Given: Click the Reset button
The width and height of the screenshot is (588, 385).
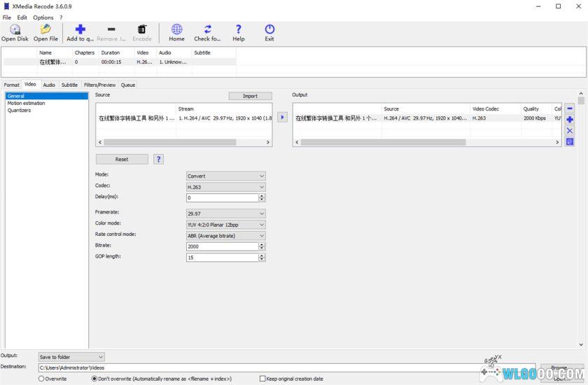Looking at the screenshot, I should click(122, 160).
